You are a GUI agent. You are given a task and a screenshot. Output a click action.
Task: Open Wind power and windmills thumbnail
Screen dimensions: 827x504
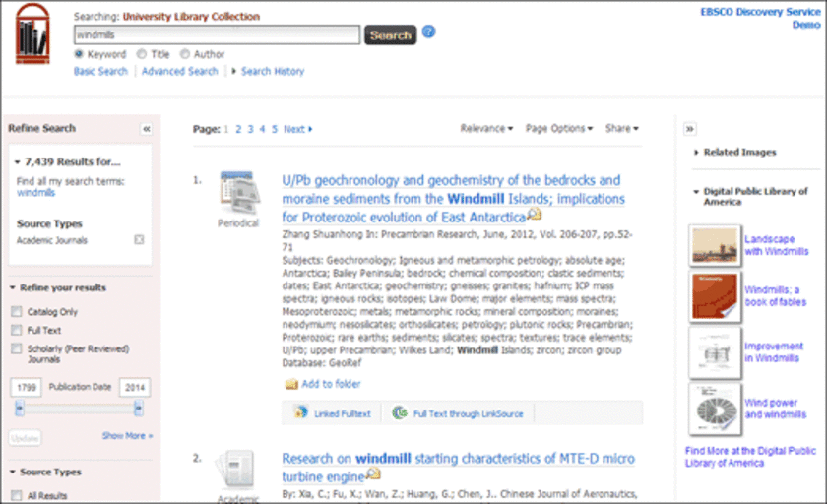[x=715, y=409]
